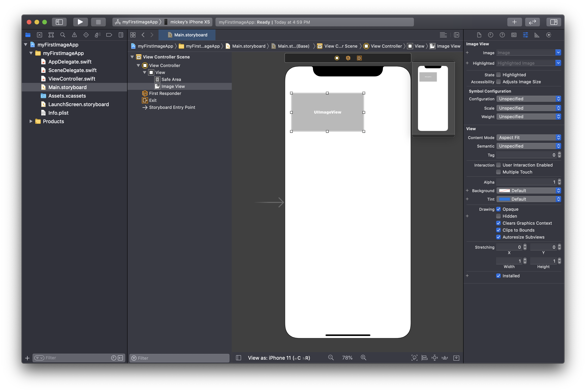Show the Quick Help inspector
The image size is (586, 392).
pos(502,35)
